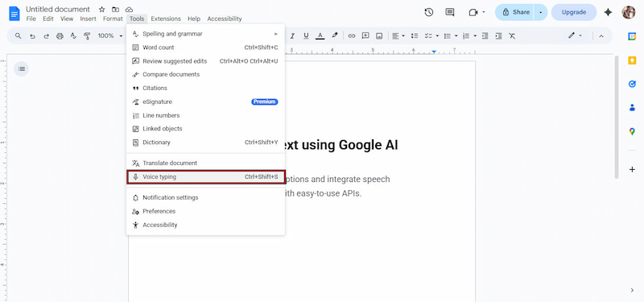Click the Add comment toolbar icon
The height and width of the screenshot is (302, 644).
click(x=365, y=35)
